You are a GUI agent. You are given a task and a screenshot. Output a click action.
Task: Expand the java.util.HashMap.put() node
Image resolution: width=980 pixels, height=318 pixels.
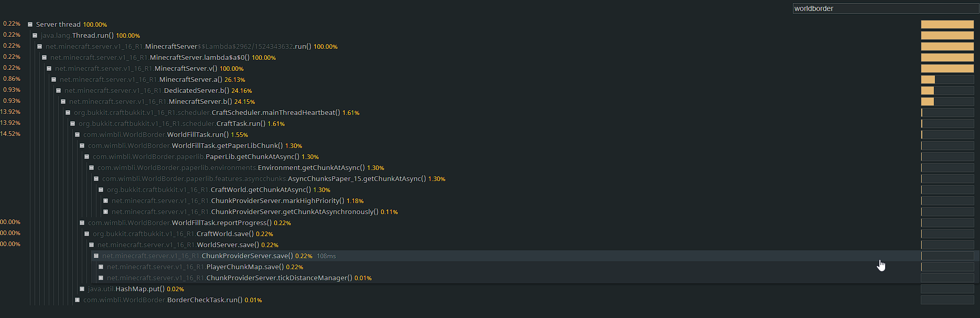point(82,289)
